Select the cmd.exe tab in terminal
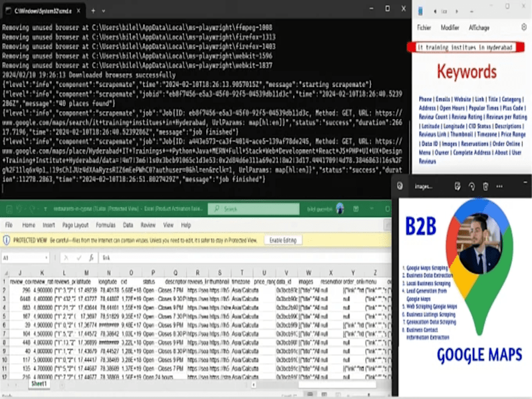Image resolution: width=532 pixels, height=399 pixels. [x=43, y=11]
